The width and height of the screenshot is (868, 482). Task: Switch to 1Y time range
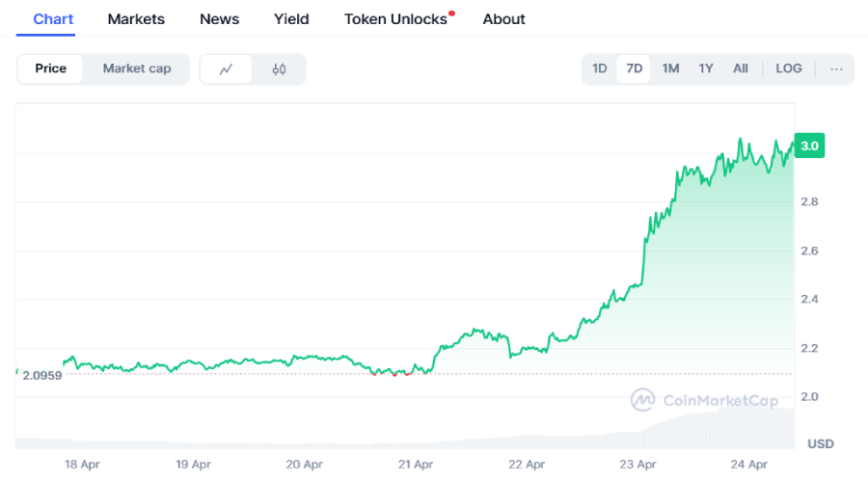pyautogui.click(x=706, y=68)
